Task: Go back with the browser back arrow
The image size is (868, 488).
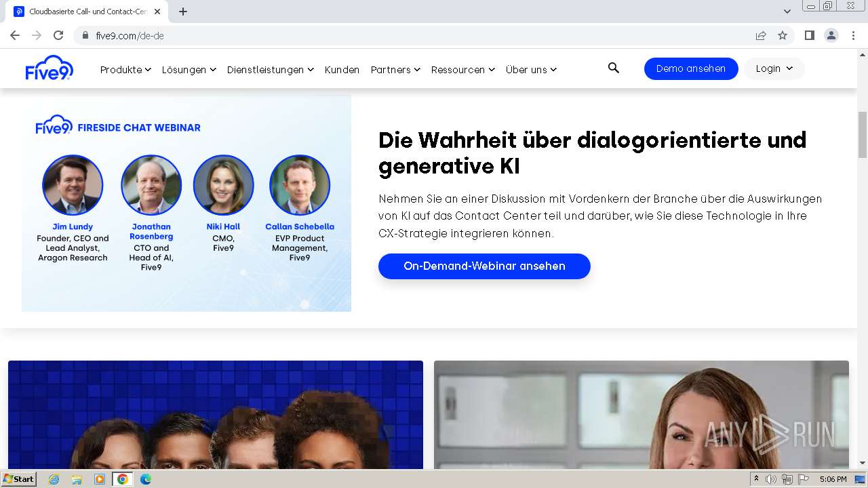Action: click(x=15, y=35)
